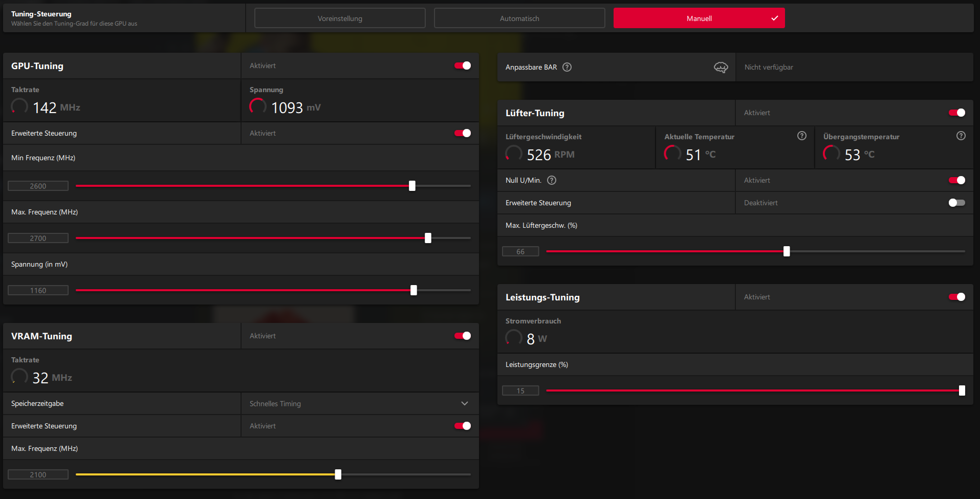Click the Lüfter-Tuning heading
The width and height of the screenshot is (980, 499).
pyautogui.click(x=535, y=113)
